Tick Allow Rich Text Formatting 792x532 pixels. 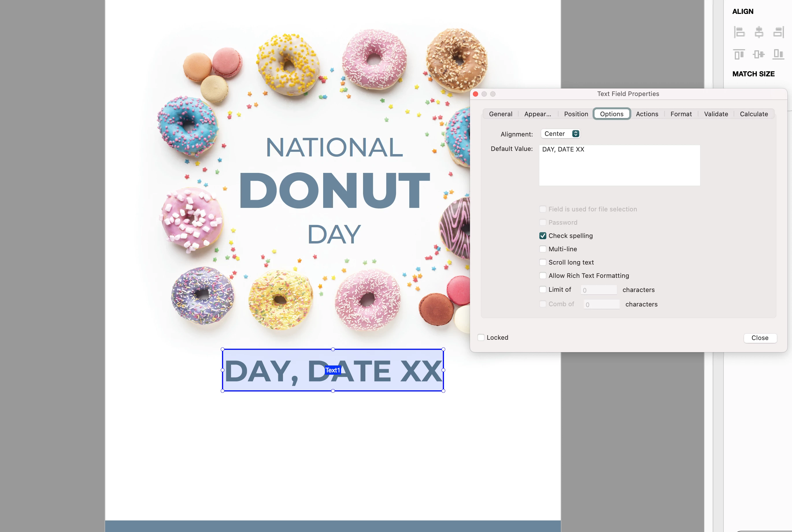tap(543, 276)
